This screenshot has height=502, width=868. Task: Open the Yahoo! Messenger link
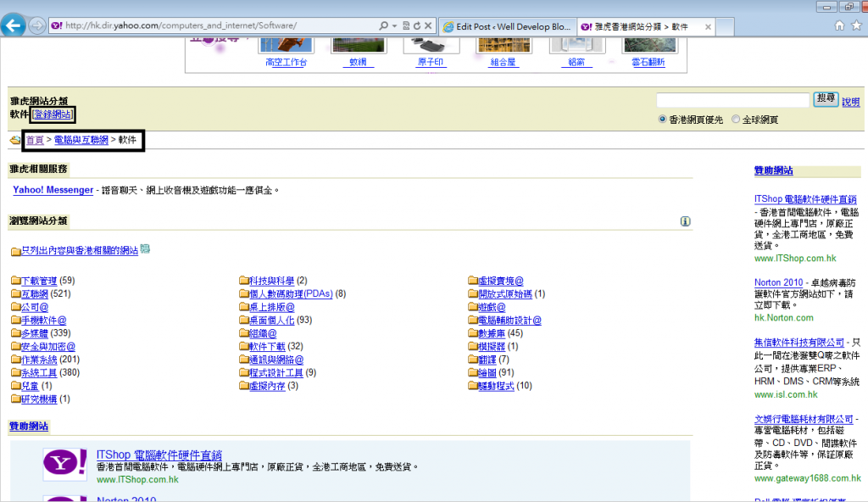[x=53, y=190]
